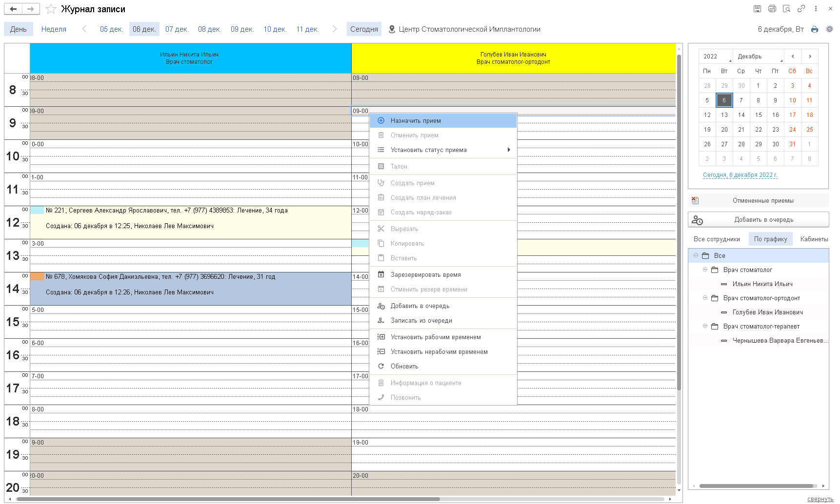Screen dimensions: 840x504
Task: Open the Декабрь month dropdown in calendar
Action: [x=759, y=57]
